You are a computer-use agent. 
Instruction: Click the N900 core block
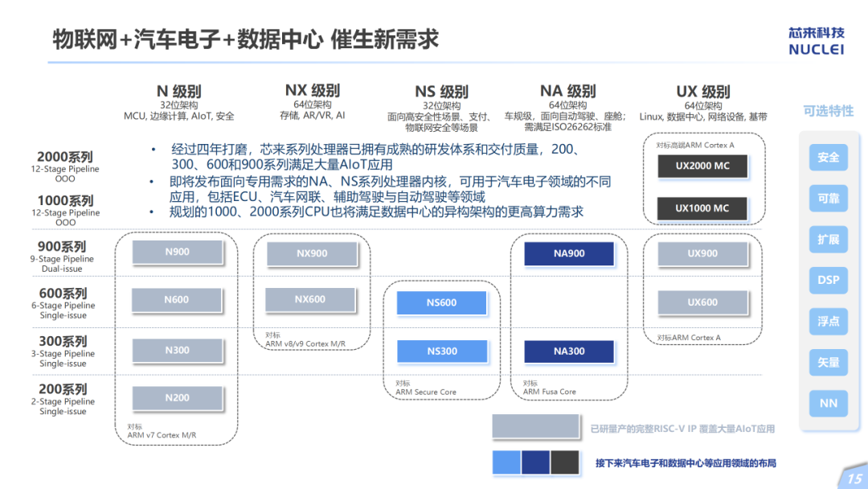pyautogui.click(x=177, y=252)
